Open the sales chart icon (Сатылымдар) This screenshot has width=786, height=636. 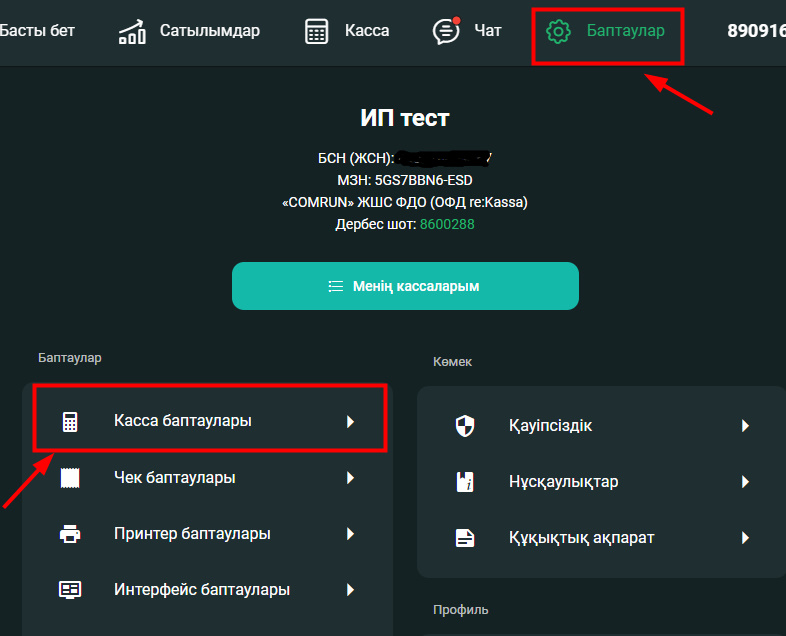(x=132, y=31)
